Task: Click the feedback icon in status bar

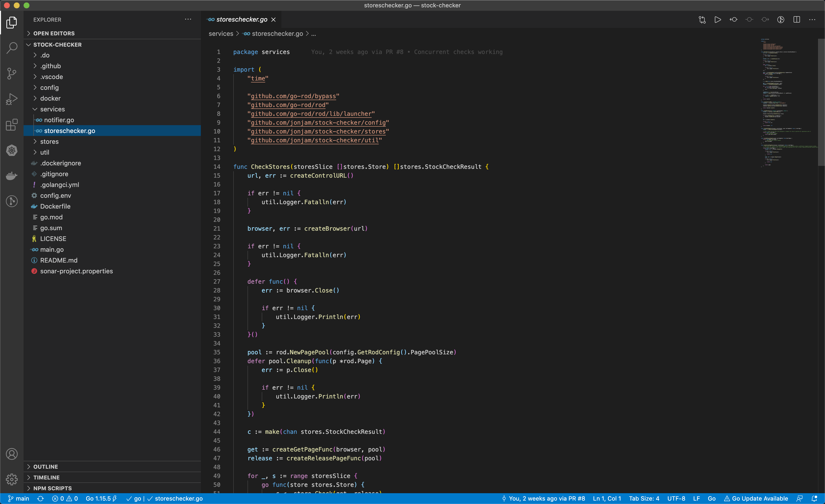Action: (x=799, y=499)
